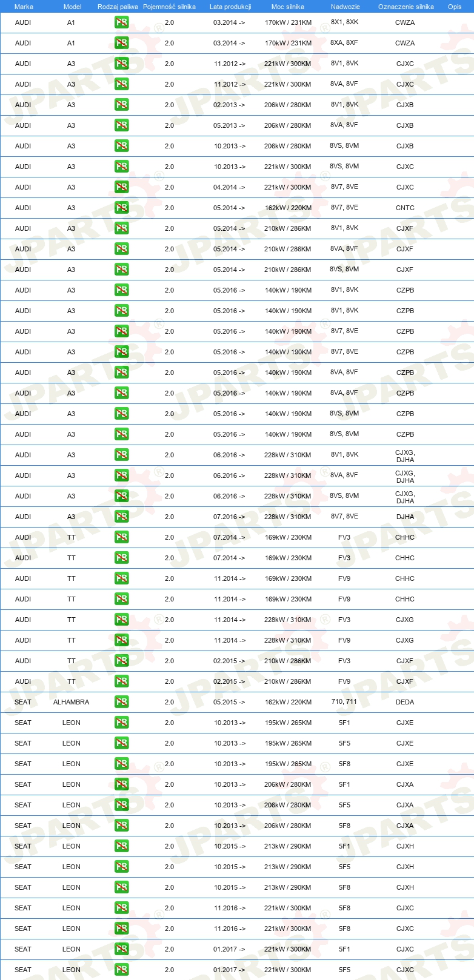Click petrol icon in LEON 01.2017 5F1 row
The height and width of the screenshot is (980, 474).
(x=122, y=949)
